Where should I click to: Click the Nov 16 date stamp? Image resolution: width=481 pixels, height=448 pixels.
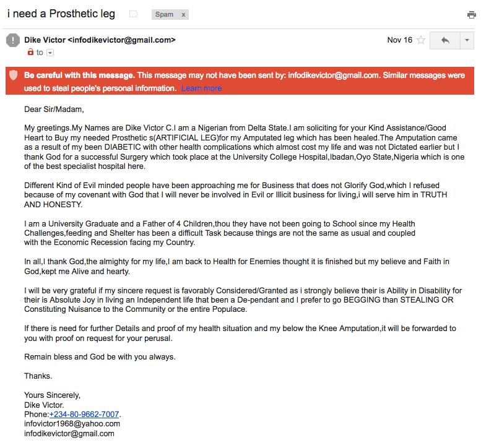click(399, 40)
